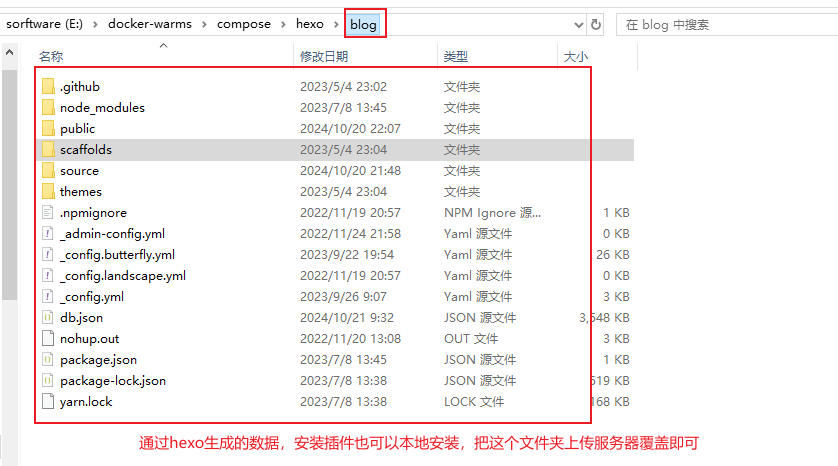Click 26 KB size of _config.butterfly.yml

tap(612, 255)
